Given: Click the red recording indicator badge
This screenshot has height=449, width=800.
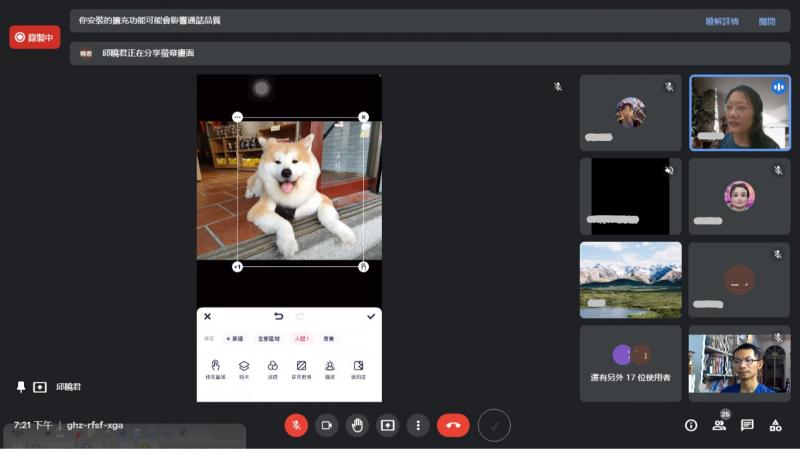Looking at the screenshot, I should [x=35, y=37].
